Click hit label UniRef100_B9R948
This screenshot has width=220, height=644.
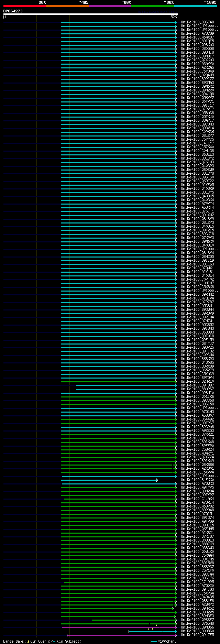(x=197, y=510)
